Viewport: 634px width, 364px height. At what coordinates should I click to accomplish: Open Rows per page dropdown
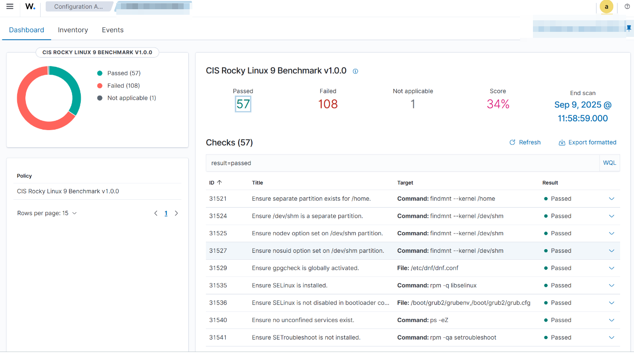(x=47, y=213)
